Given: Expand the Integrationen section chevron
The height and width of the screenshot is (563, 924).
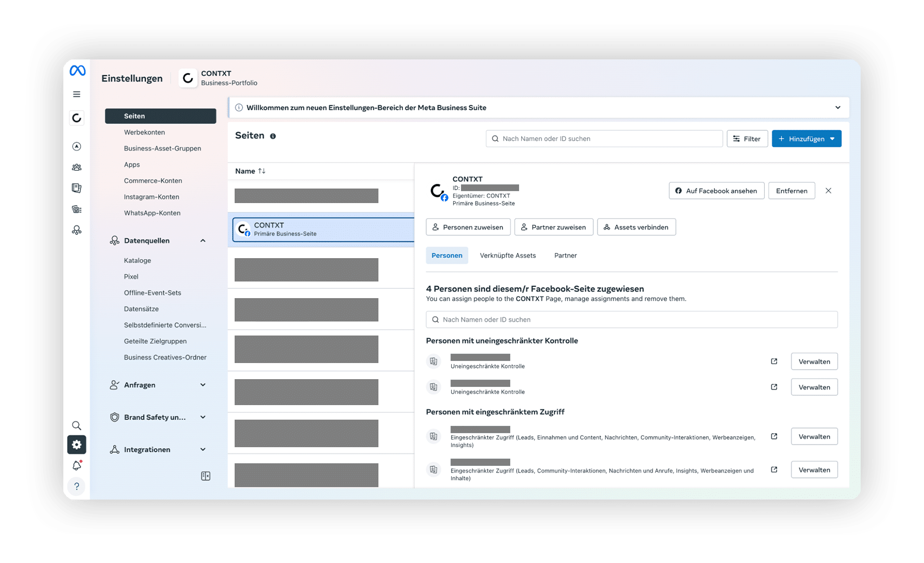Looking at the screenshot, I should click(203, 449).
